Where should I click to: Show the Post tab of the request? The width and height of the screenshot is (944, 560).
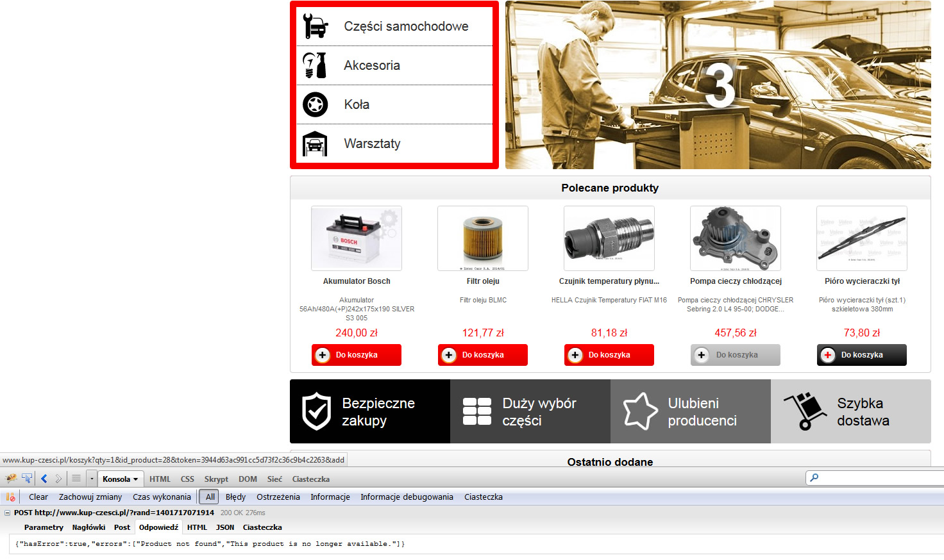122,527
